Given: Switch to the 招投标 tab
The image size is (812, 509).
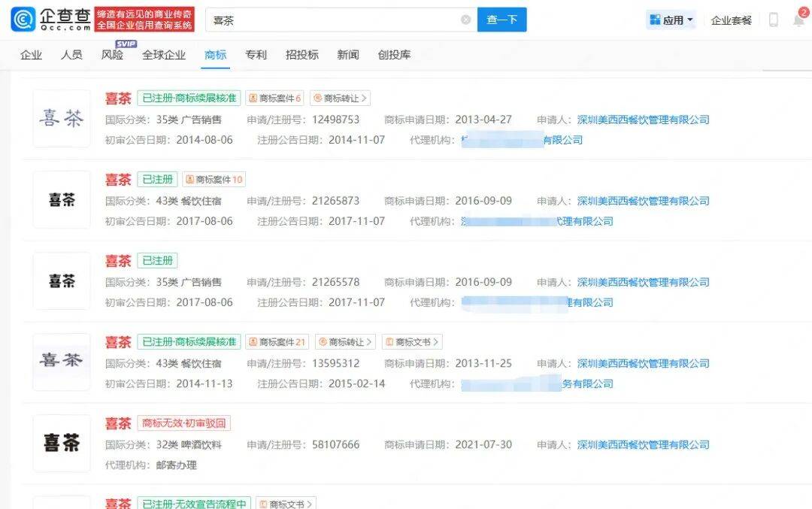Looking at the screenshot, I should pyautogui.click(x=301, y=55).
